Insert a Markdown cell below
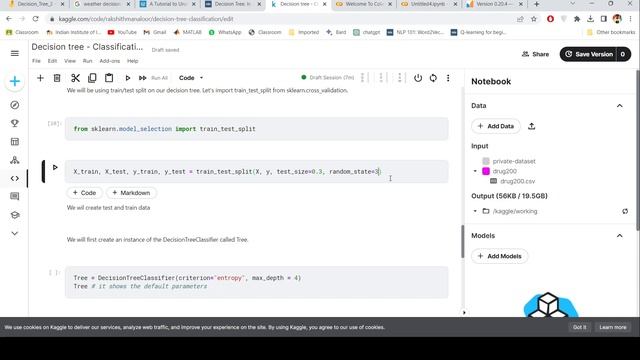This screenshot has width=640, height=360. click(x=131, y=193)
